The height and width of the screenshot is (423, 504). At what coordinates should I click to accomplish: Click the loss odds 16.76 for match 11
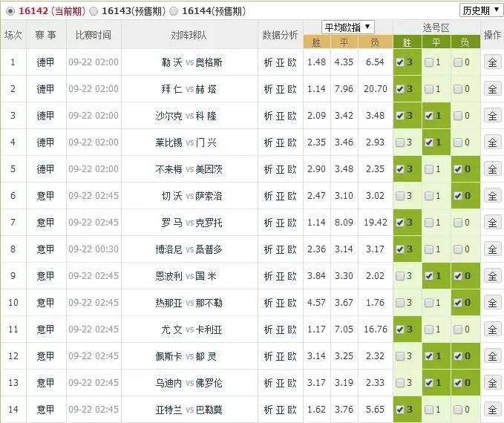point(376,329)
